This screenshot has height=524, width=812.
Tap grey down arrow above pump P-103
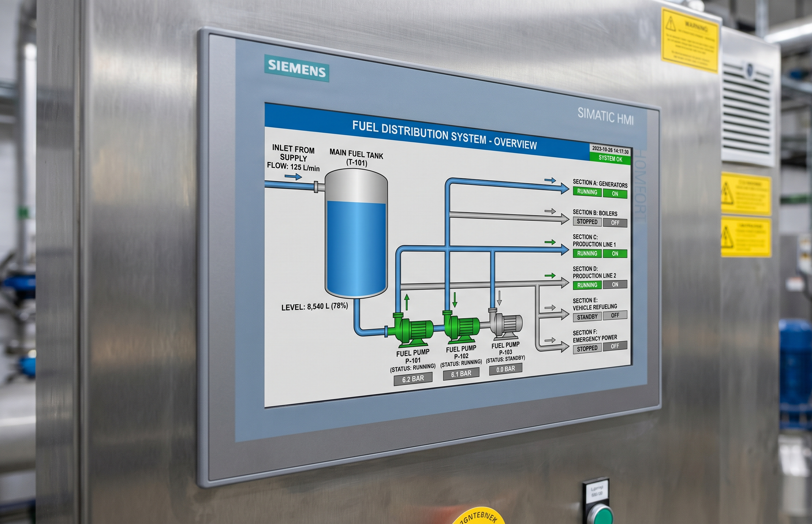tap(499, 298)
